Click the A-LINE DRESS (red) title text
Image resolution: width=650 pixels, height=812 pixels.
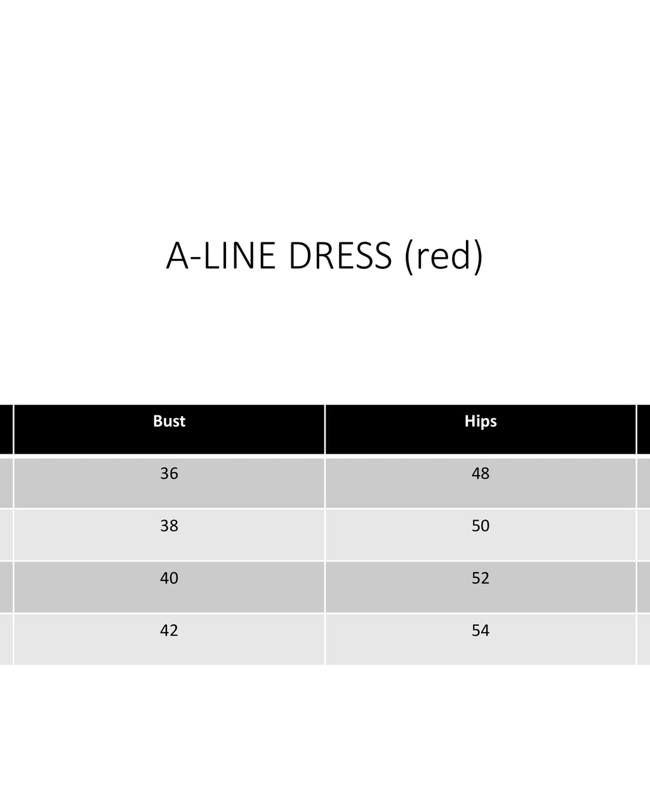[x=324, y=256]
